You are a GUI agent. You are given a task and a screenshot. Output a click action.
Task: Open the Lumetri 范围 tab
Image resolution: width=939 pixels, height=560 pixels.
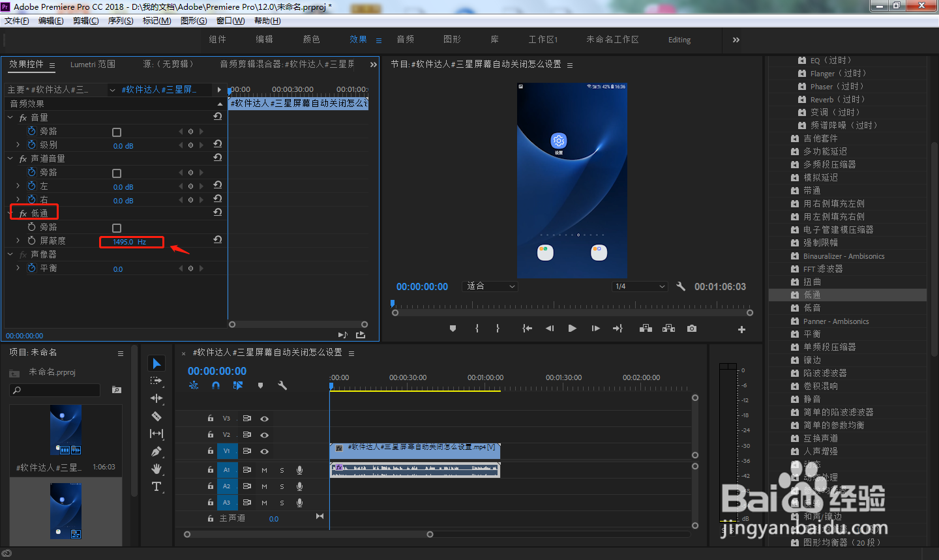[93, 64]
